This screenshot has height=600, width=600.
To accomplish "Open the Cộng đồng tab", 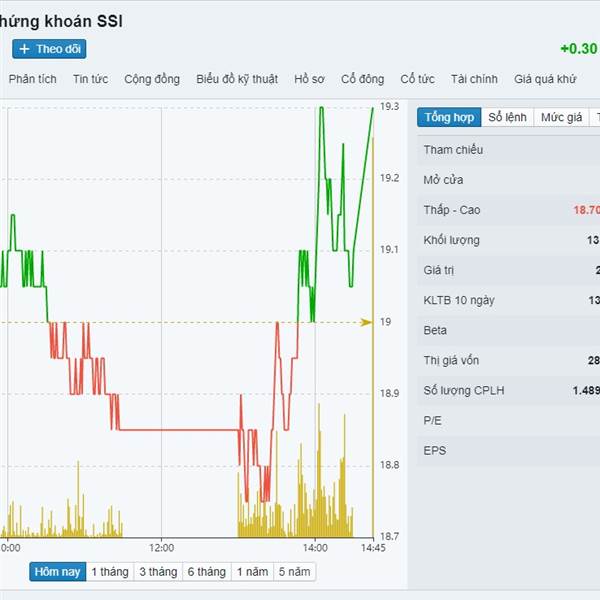I will [152, 79].
